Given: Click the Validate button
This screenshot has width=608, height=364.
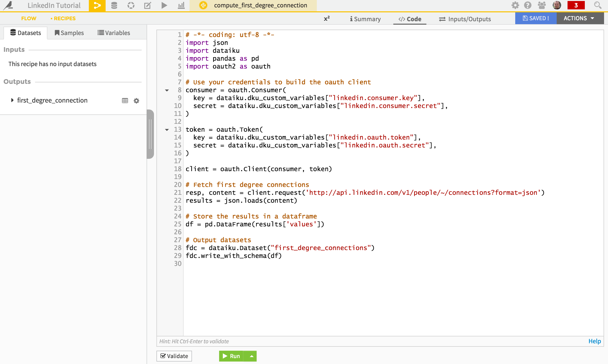Looking at the screenshot, I should click(x=174, y=356).
